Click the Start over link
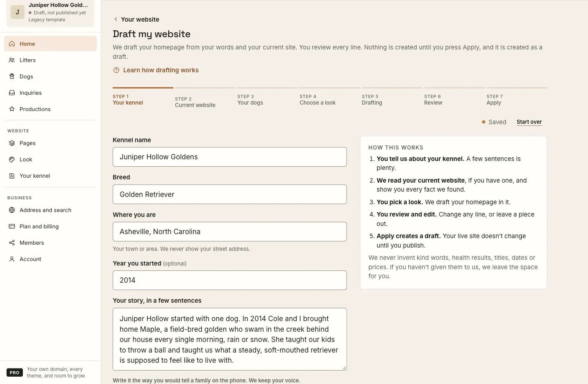The height and width of the screenshot is (384, 588). pos(529,122)
